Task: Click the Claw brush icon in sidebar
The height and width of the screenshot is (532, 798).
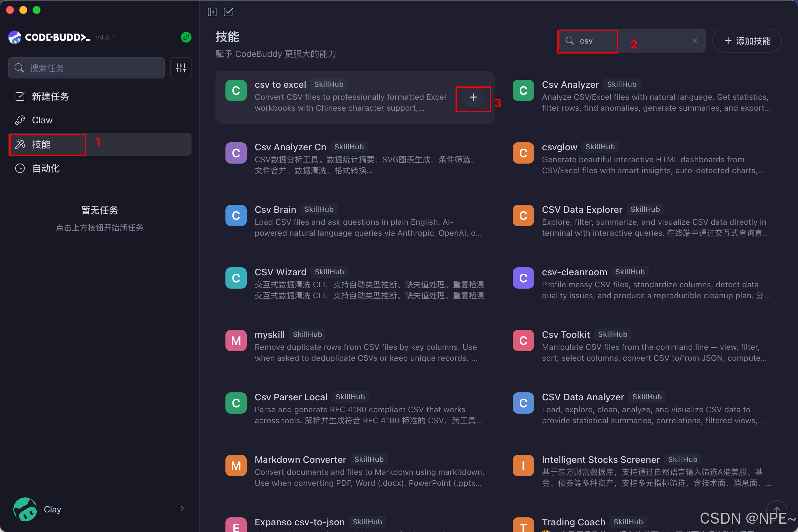Action: coord(20,120)
